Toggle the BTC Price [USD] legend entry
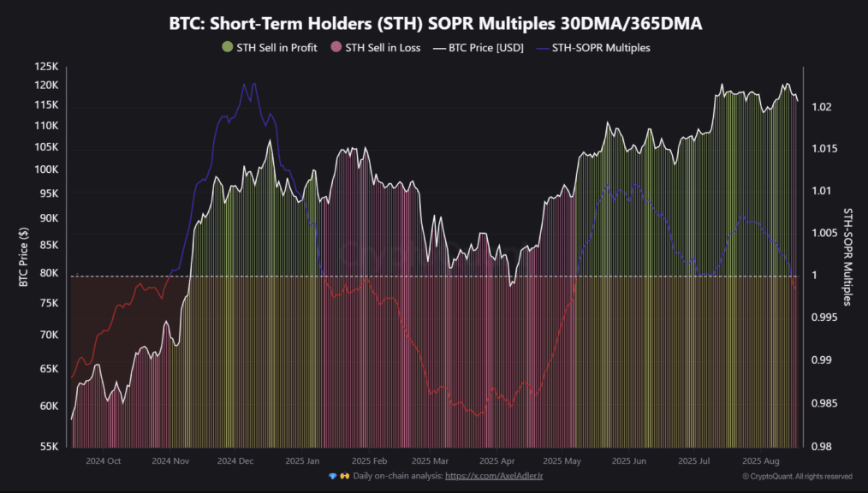868x493 pixels. tap(479, 48)
